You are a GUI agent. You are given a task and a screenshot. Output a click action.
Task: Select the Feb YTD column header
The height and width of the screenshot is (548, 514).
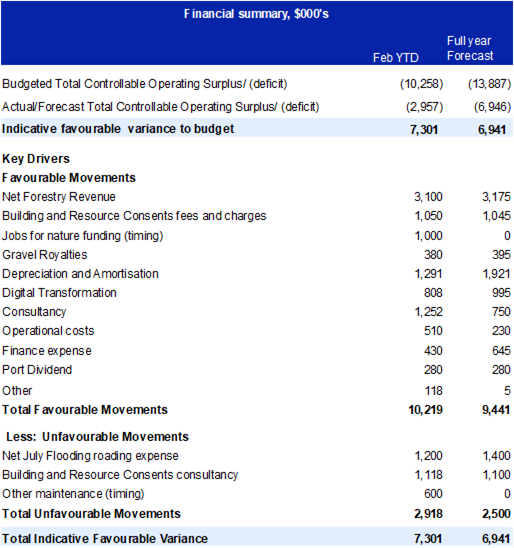[396, 58]
